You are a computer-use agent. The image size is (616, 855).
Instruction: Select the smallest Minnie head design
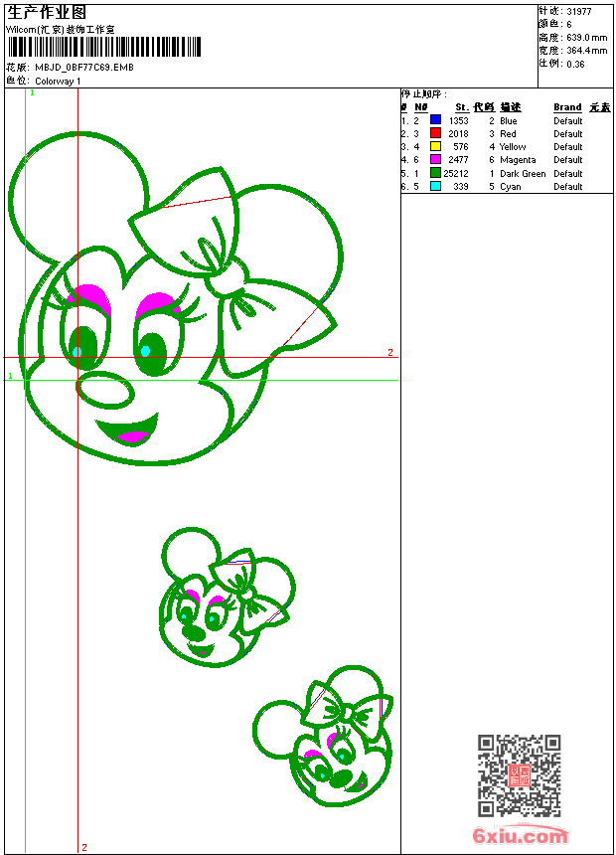323,736
